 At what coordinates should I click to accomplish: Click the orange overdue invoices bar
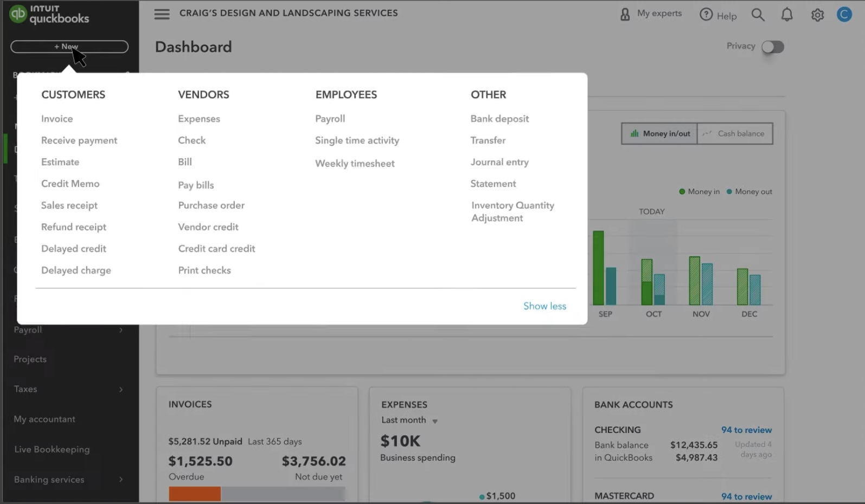[x=195, y=494]
